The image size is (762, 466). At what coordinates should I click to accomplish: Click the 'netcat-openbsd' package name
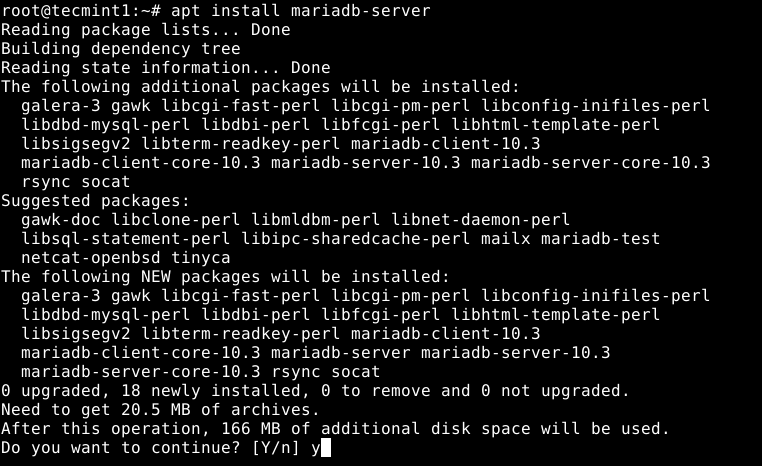90,258
